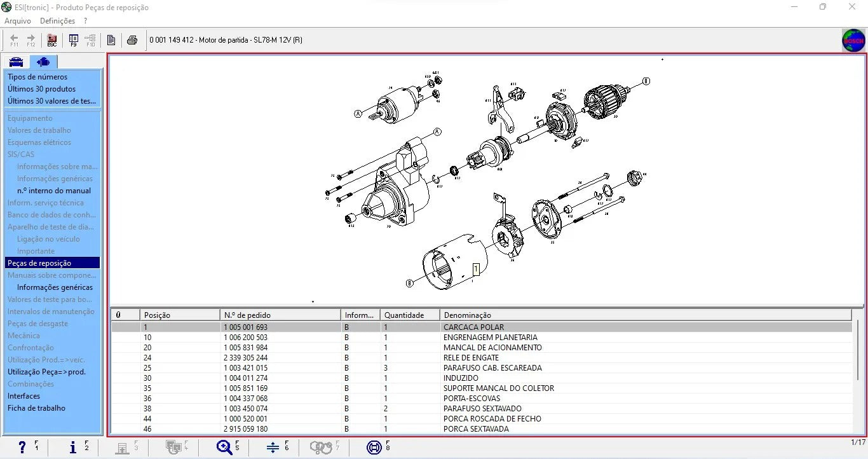Image resolution: width=868 pixels, height=459 pixels.
Task: Click the F5 zoom magnifier icon
Action: tap(224, 447)
